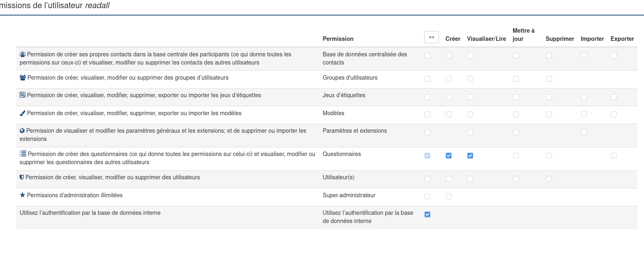644x272 pixels.
Task: Enable Exporter checkbox for Questionnaires
Action: (614, 156)
